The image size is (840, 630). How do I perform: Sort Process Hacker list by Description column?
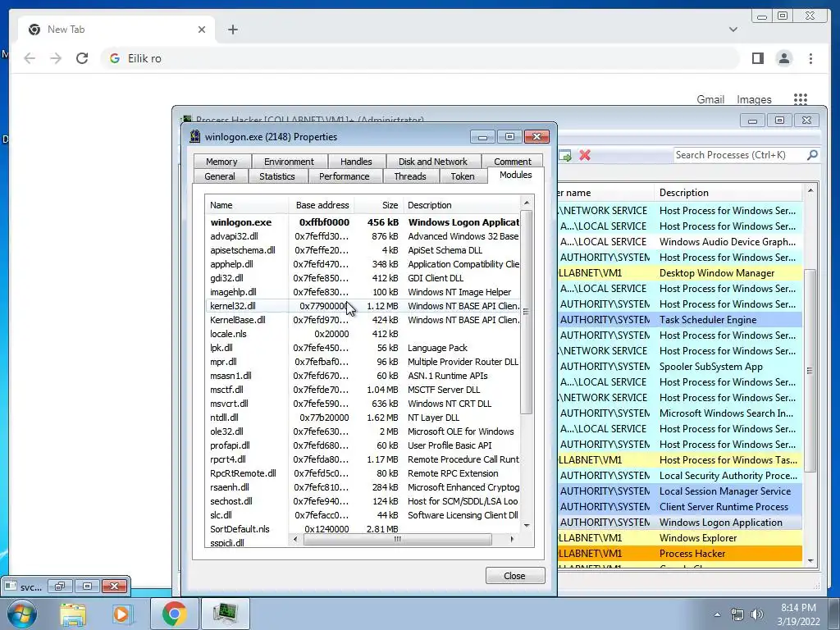coord(728,192)
